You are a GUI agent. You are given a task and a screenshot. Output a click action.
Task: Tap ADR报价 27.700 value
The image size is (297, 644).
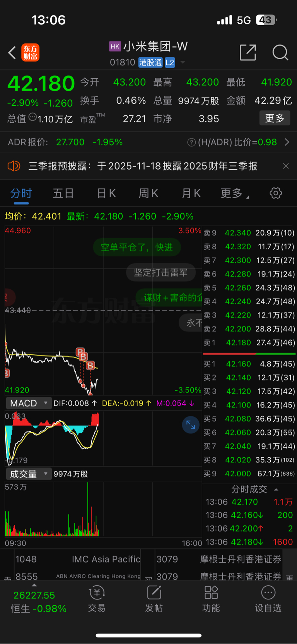70,142
